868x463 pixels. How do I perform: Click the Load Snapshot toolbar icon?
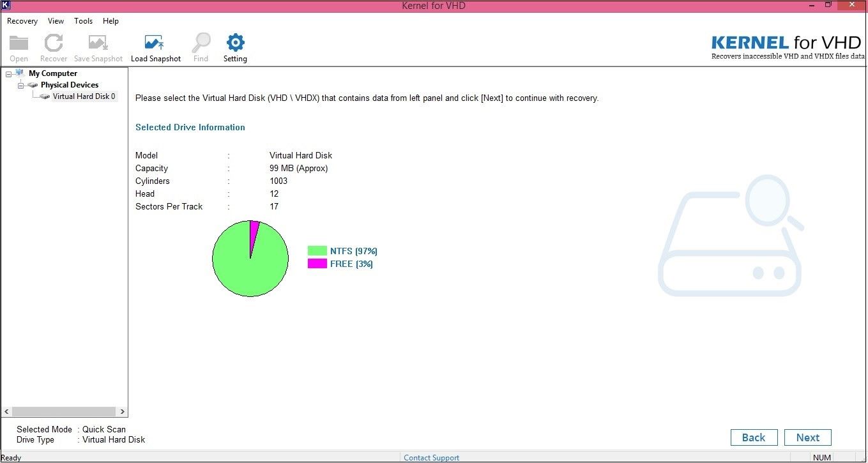pos(155,43)
